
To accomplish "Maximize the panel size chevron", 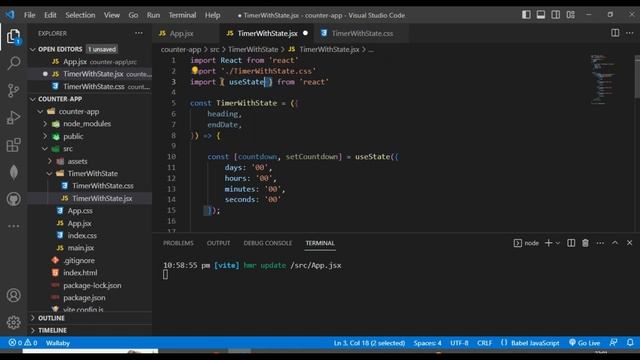I will click(615, 243).
